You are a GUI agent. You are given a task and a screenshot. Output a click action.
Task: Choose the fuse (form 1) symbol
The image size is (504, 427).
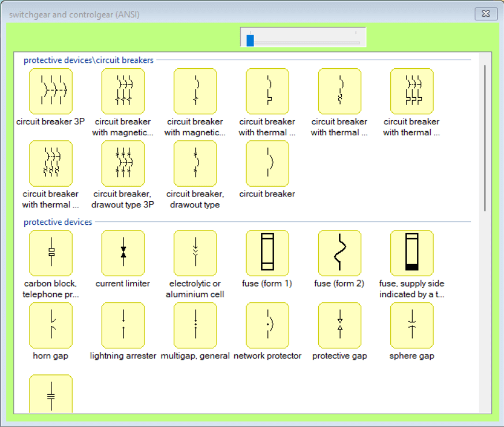[x=267, y=253]
